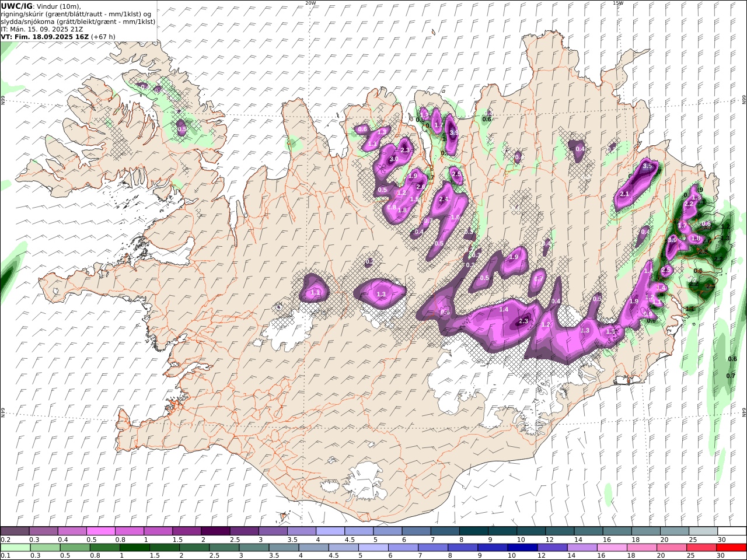Click the '(+67 h)' forecast offset text

tap(103, 36)
